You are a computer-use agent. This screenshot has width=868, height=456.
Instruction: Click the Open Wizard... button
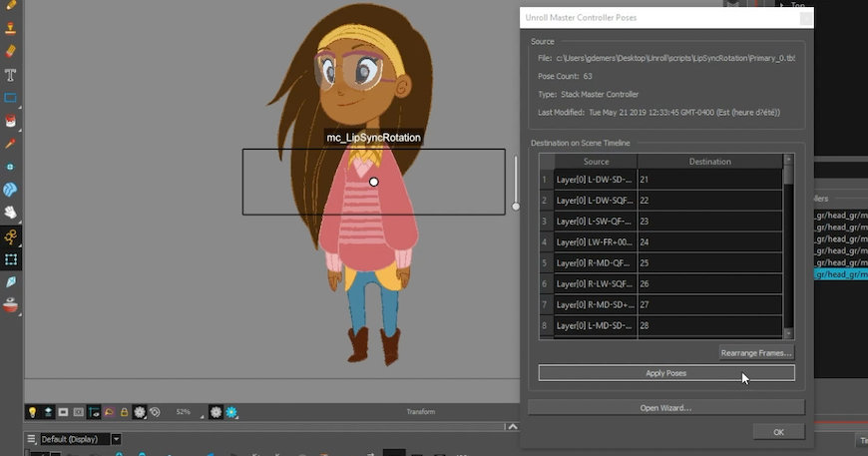click(665, 407)
